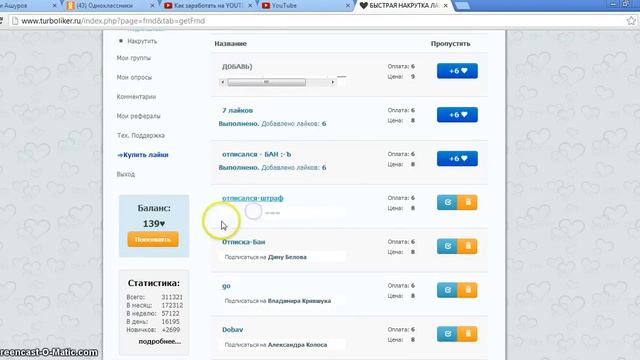
Task: Open Тех. Поддержка link
Action: pos(141,136)
